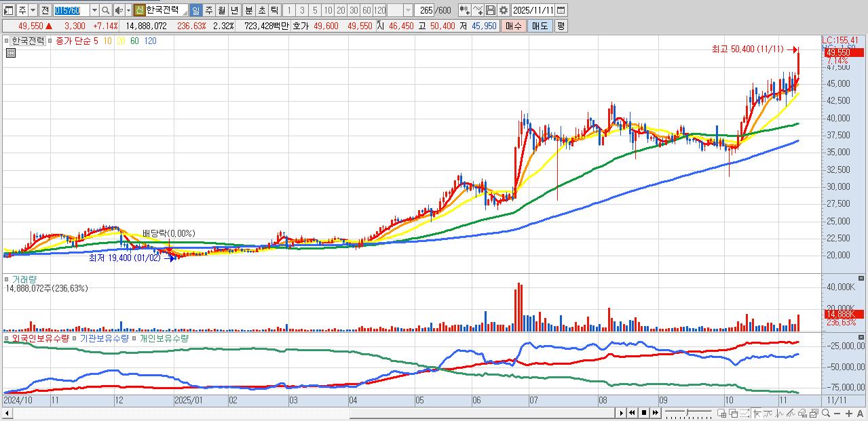Viewport: 868px width, 421px height.
Task: Toggle the 기관보유수량 indicator box
Action: [x=76, y=338]
